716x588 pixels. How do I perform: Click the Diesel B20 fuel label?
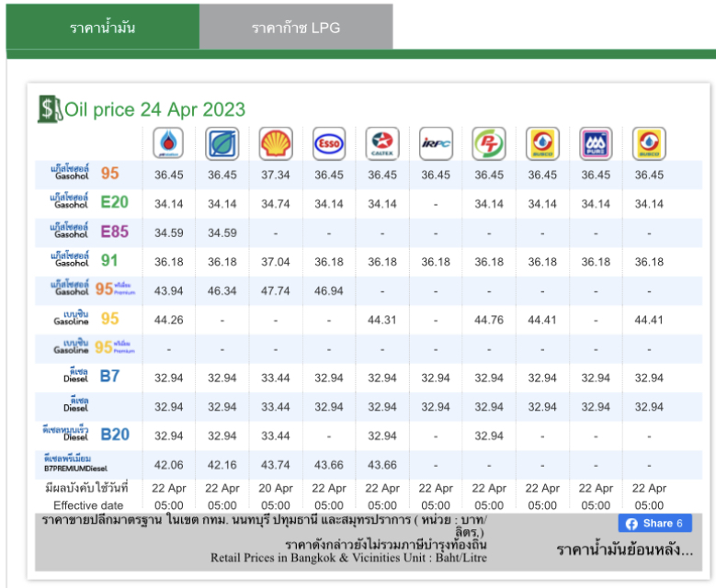tap(85, 434)
